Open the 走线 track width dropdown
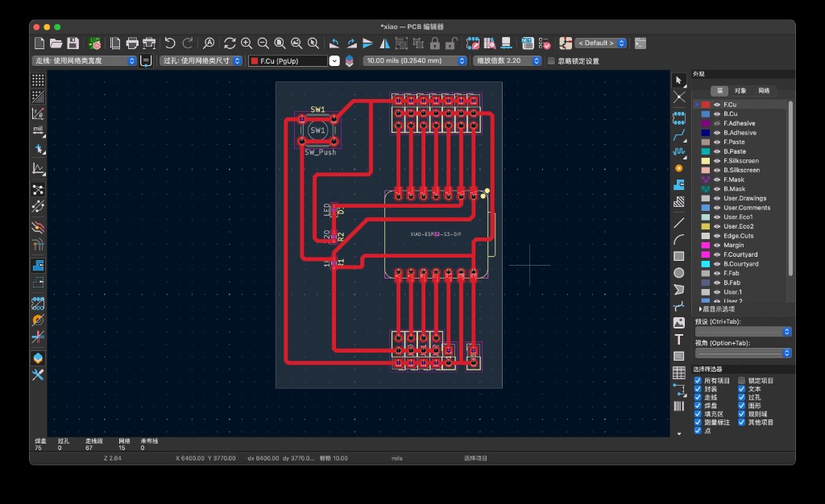The image size is (825, 504). [84, 61]
